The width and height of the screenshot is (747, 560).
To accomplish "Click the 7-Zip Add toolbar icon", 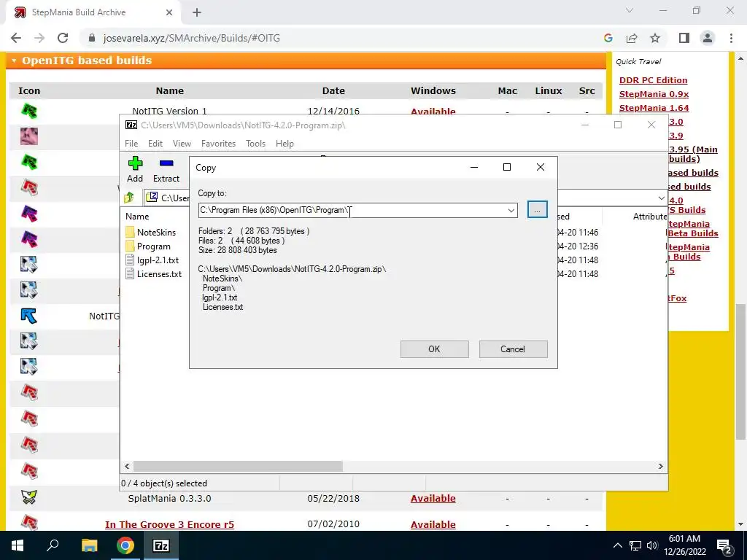I will click(135, 170).
